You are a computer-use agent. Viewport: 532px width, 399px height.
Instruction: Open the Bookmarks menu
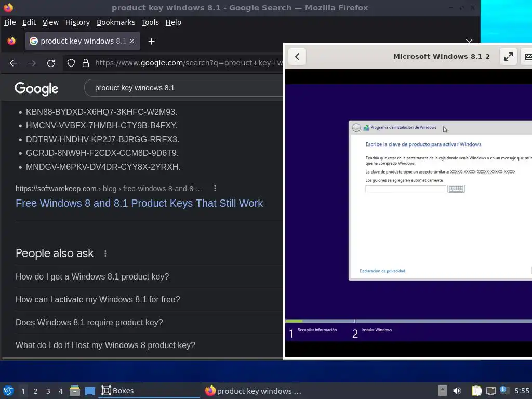(x=116, y=22)
